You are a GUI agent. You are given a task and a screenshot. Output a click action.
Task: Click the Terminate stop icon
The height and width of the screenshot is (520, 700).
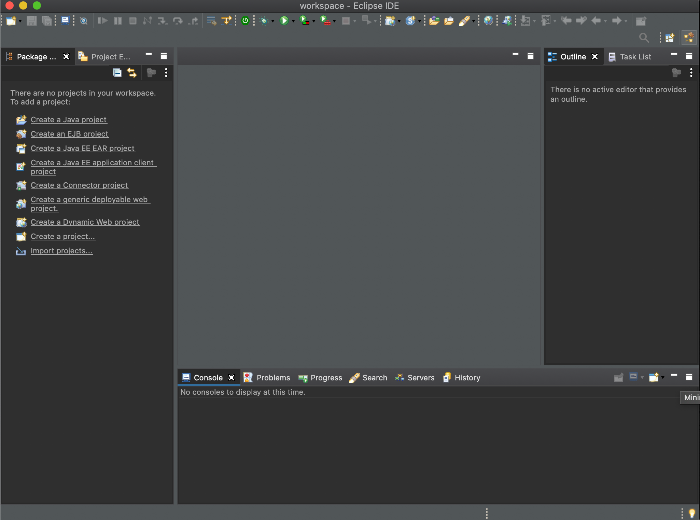click(x=133, y=21)
